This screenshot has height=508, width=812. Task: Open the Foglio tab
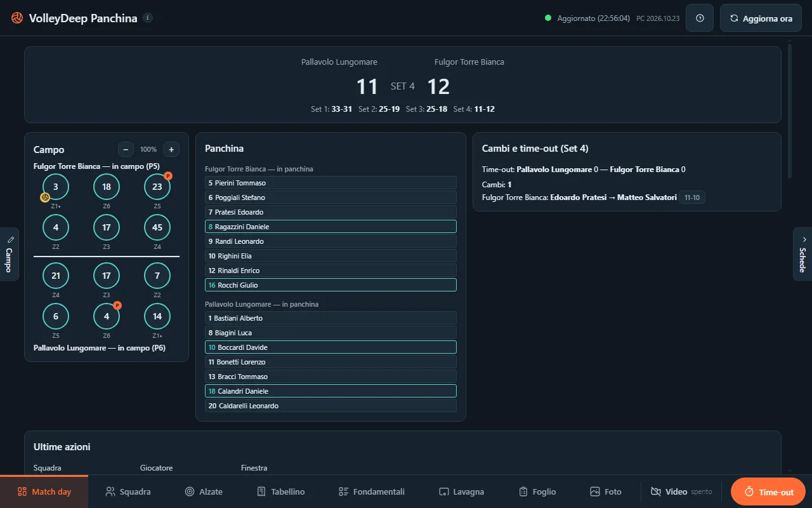tap(537, 491)
